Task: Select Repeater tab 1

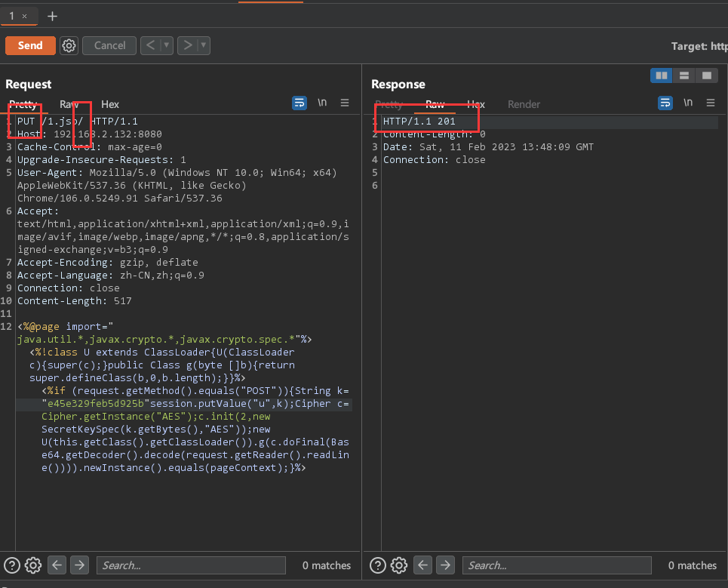Action: pyautogui.click(x=12, y=16)
